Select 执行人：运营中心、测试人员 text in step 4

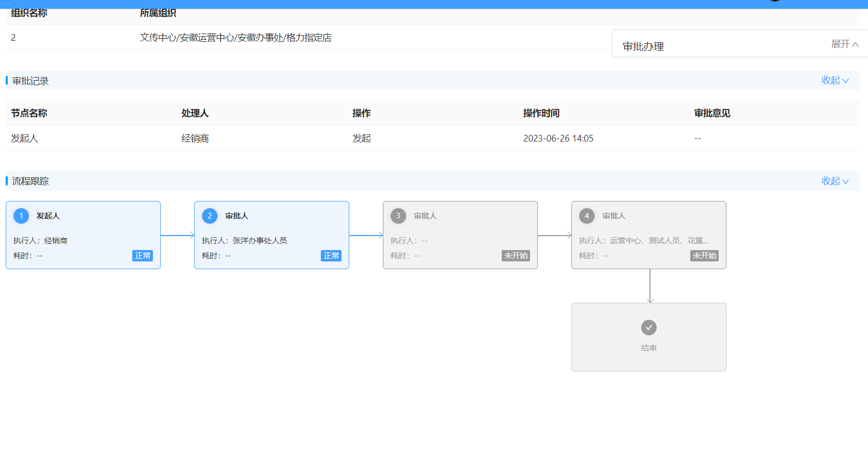pos(644,241)
